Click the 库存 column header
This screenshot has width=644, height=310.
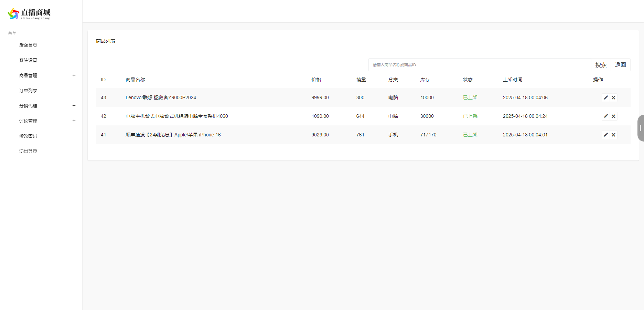[x=425, y=80]
